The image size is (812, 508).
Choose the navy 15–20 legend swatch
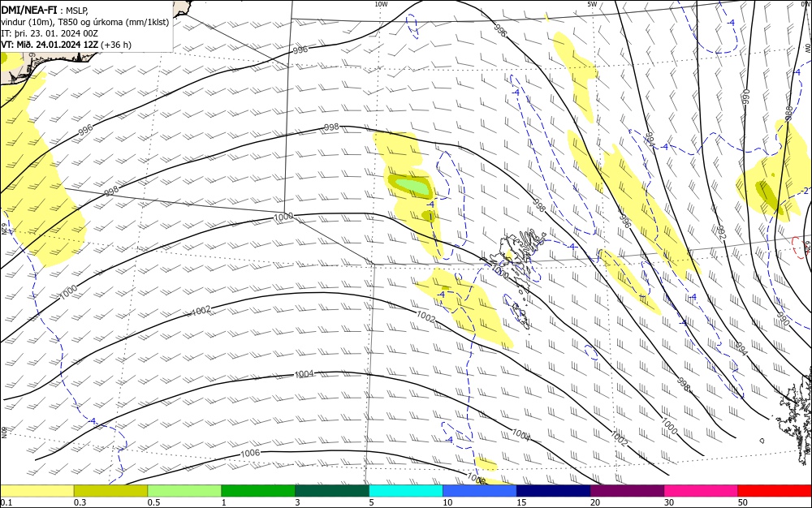[554, 491]
